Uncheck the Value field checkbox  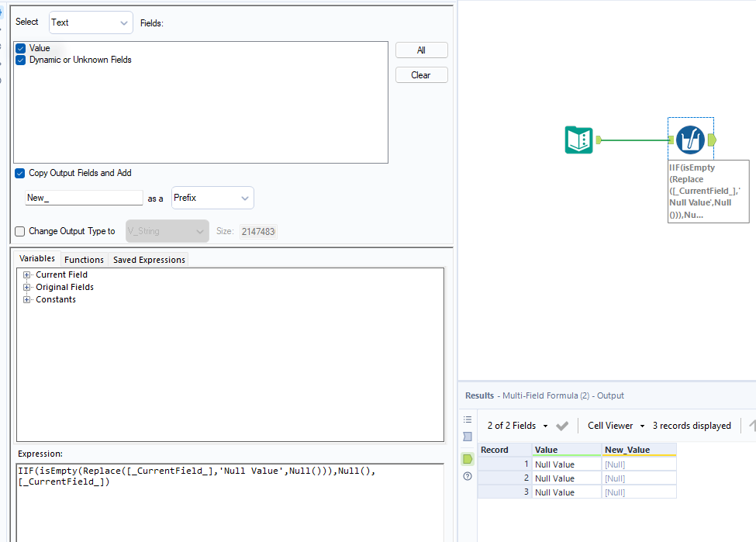20,48
